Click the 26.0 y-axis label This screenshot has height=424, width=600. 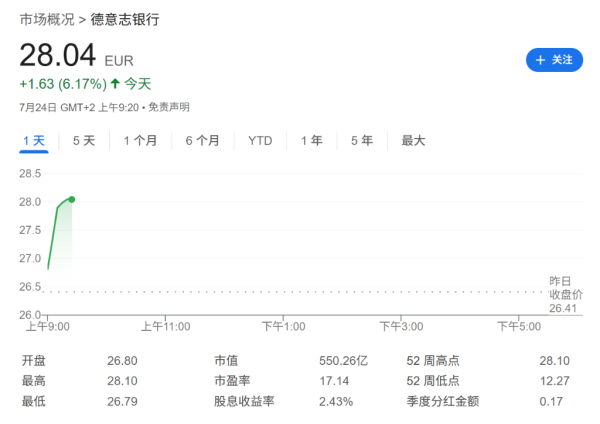click(30, 315)
